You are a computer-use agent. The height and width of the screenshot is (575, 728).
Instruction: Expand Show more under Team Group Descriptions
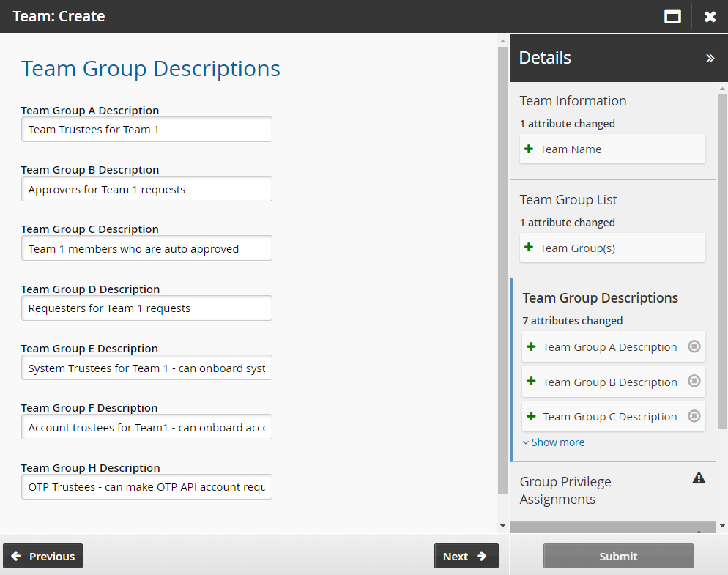554,442
